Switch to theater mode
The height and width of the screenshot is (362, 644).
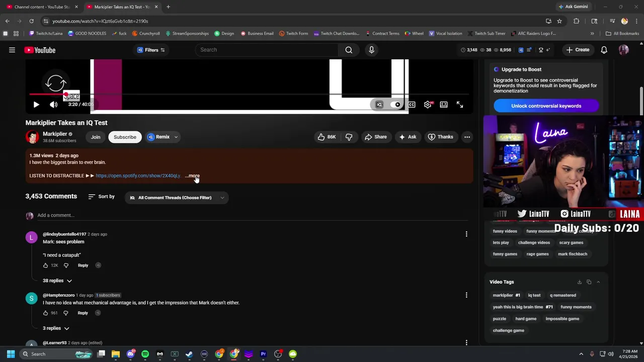tap(444, 105)
